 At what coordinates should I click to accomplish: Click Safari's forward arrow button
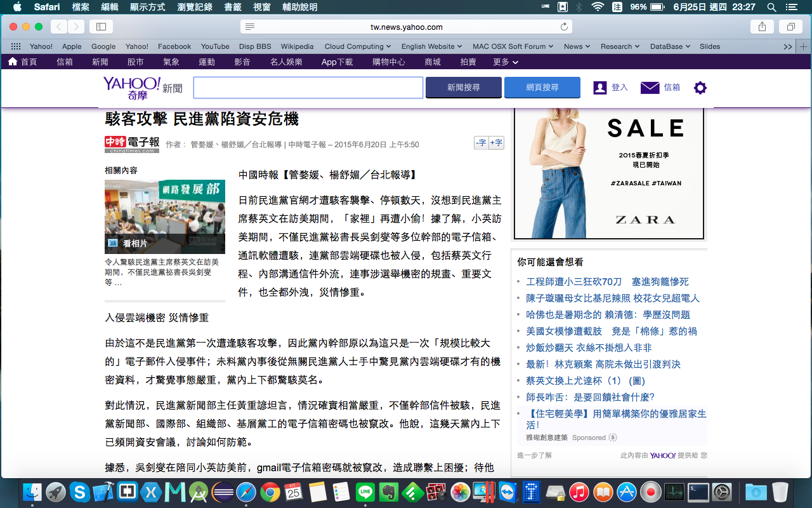[x=76, y=27]
